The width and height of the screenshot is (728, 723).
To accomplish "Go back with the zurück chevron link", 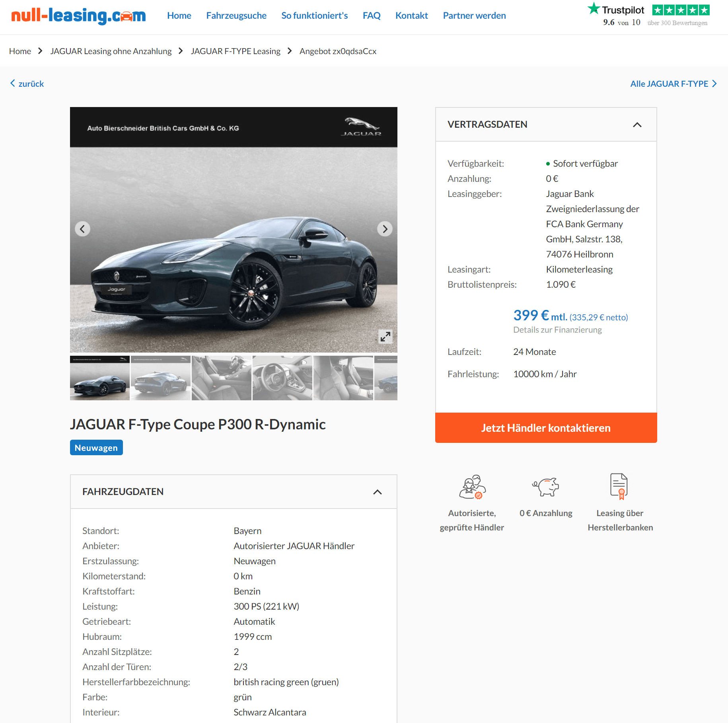I will pos(27,84).
